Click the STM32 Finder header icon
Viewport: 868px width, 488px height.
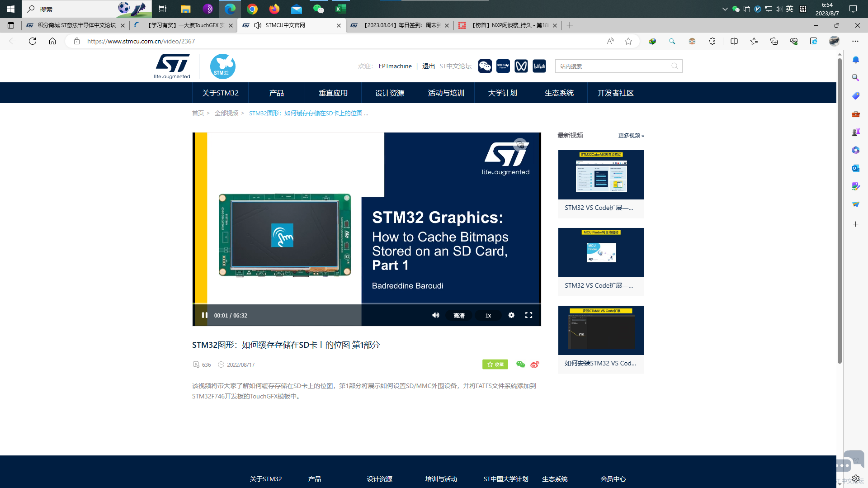[x=503, y=66]
